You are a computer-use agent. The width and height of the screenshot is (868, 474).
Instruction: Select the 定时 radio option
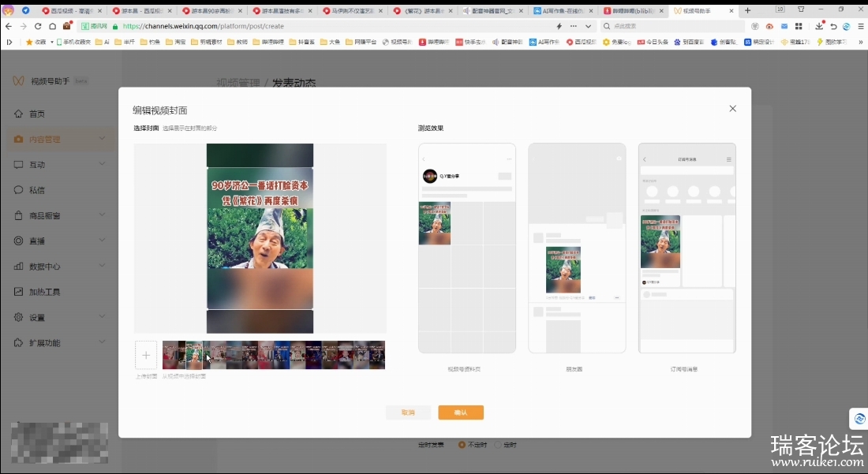click(x=498, y=445)
